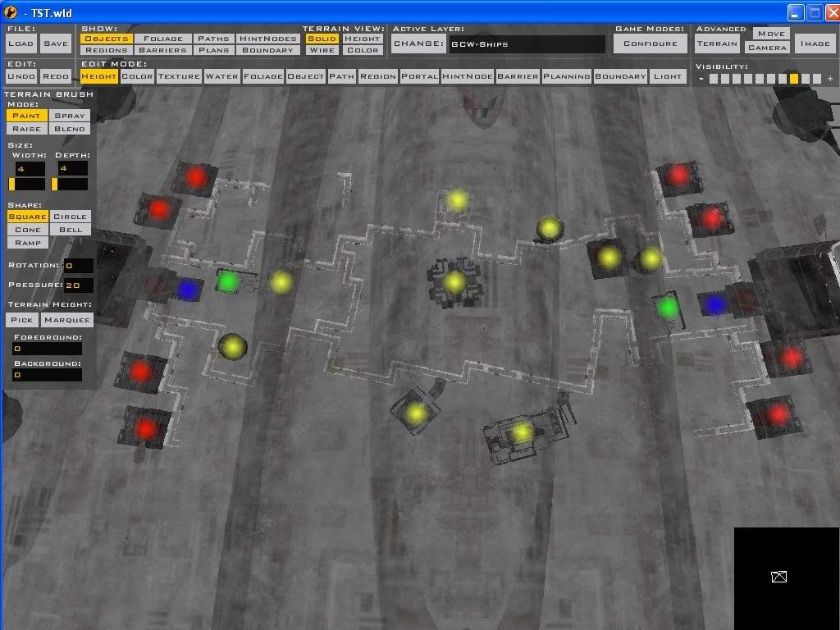Set terrain view to Solid
The height and width of the screenshot is (630, 840).
[x=322, y=39]
